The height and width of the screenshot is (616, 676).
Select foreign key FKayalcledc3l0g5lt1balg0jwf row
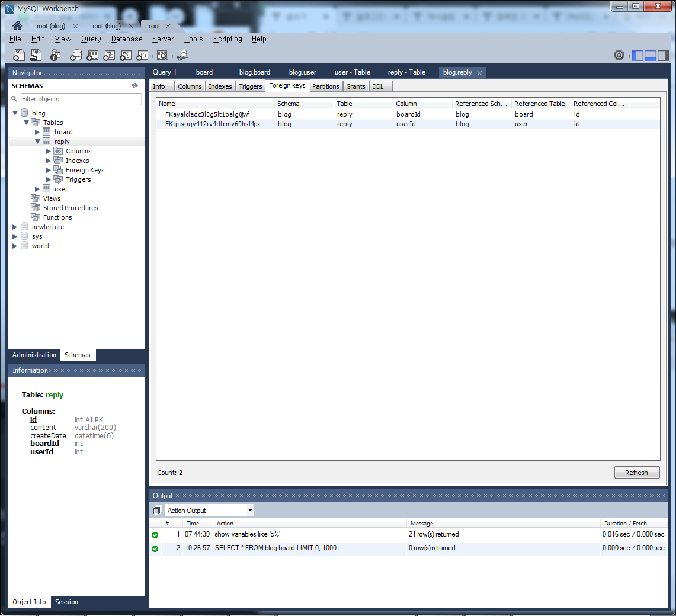point(408,114)
